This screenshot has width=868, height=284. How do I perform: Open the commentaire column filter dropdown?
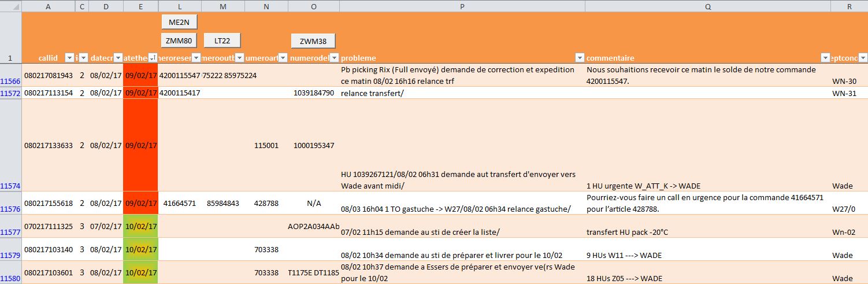(x=825, y=58)
